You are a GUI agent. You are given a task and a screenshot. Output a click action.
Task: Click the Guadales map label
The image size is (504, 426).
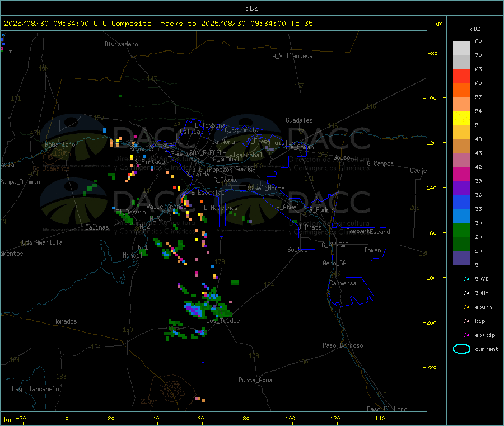point(299,120)
